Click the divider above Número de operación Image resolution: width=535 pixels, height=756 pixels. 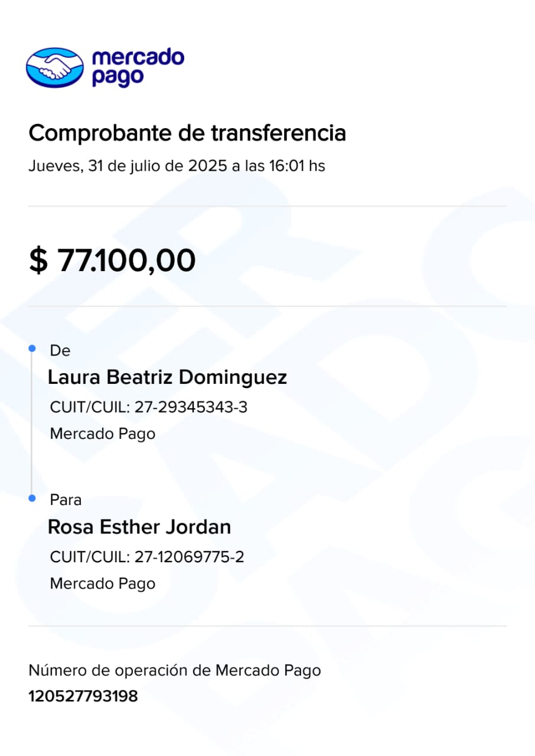point(267,625)
